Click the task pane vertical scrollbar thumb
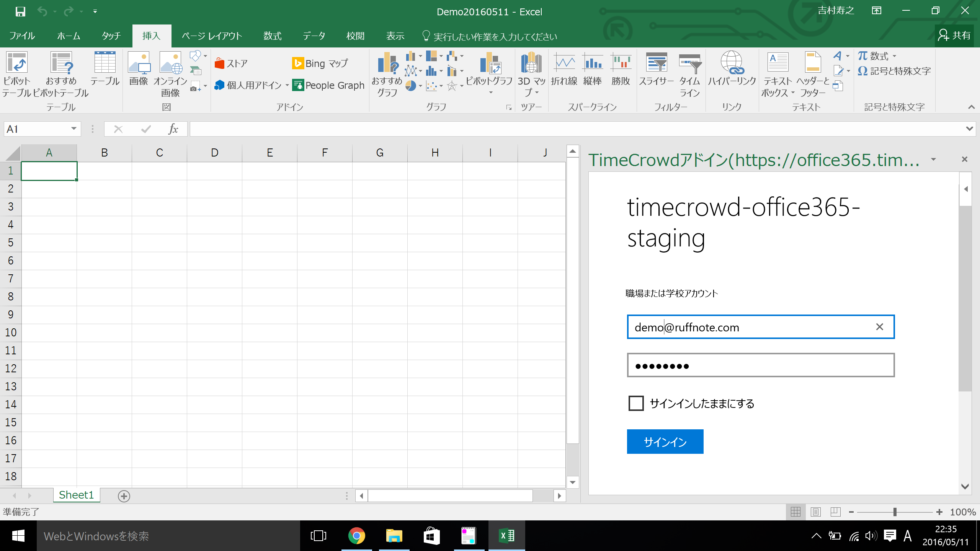The image size is (980, 551). click(965, 298)
